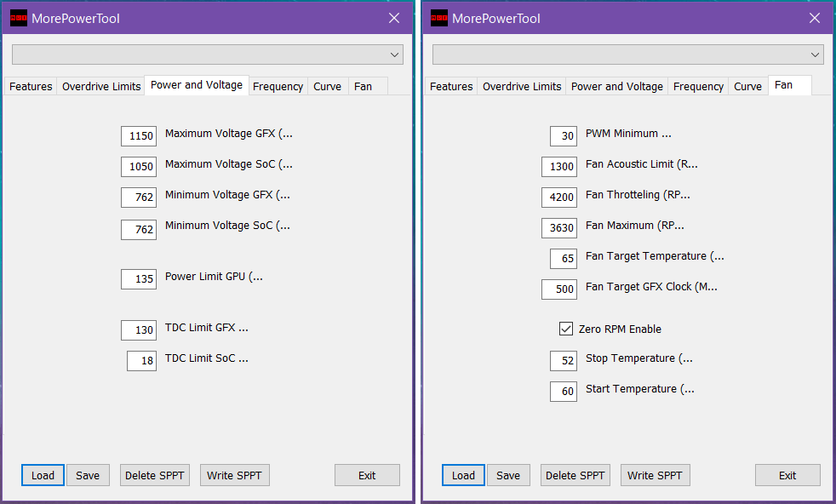
Task: Open the device dropdown in right window
Action: coord(628,54)
